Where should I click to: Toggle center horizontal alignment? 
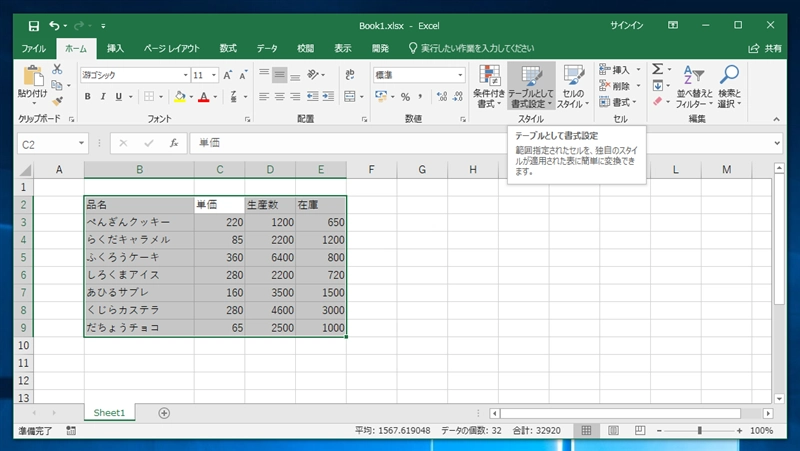pos(280,96)
